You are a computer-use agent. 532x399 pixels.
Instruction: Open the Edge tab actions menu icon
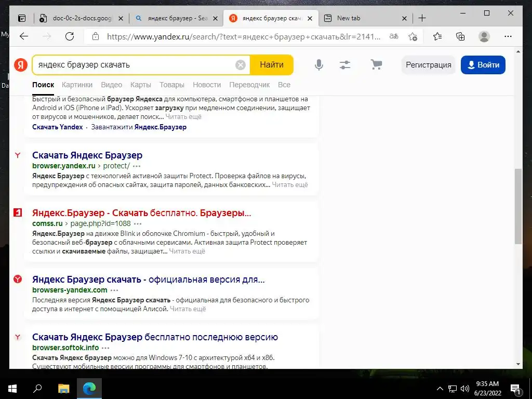(22, 18)
